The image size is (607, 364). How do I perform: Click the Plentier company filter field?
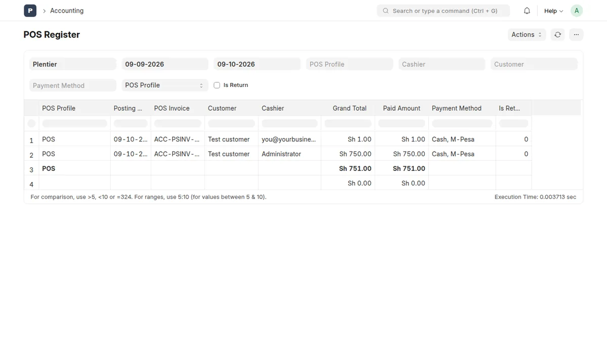[x=73, y=64]
